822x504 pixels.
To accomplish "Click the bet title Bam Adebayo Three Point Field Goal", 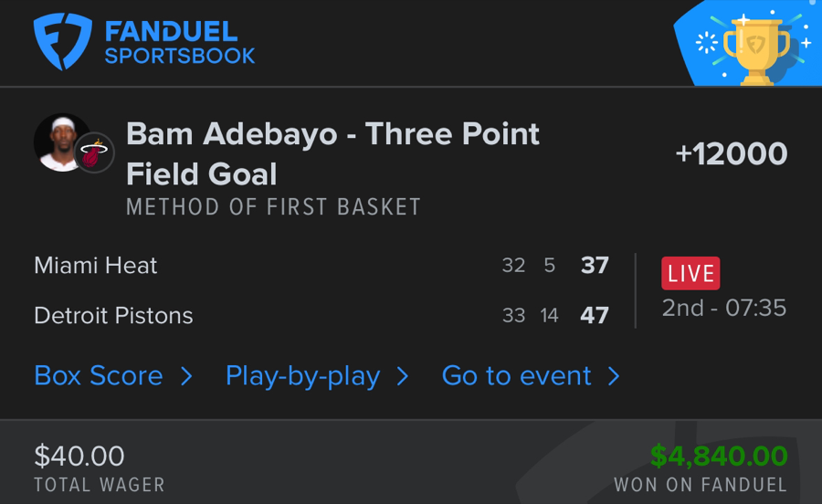I will [x=332, y=153].
